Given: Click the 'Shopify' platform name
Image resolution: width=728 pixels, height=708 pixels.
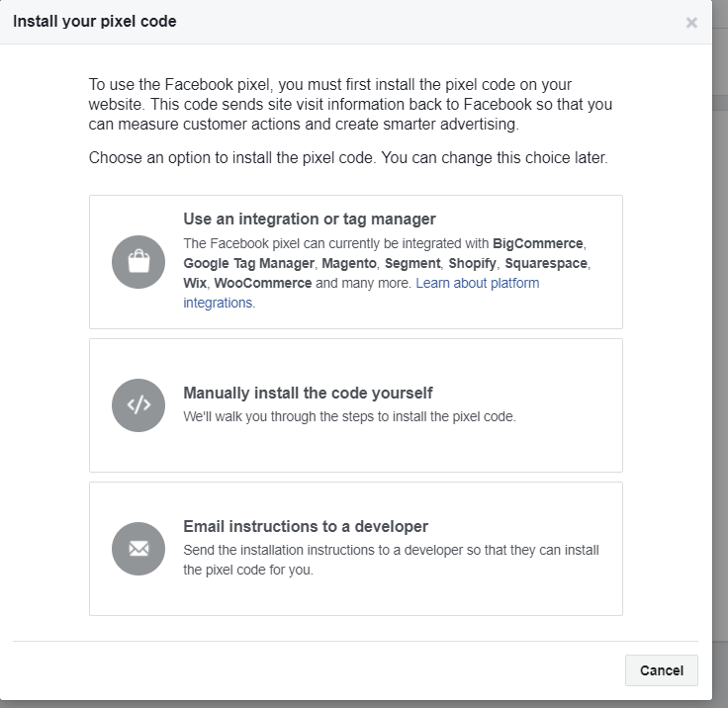Looking at the screenshot, I should [x=473, y=264].
